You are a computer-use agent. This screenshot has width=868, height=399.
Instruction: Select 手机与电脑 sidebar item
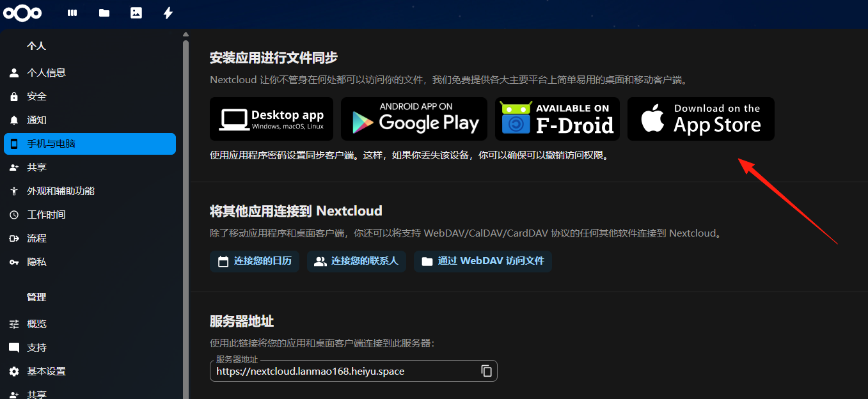90,144
